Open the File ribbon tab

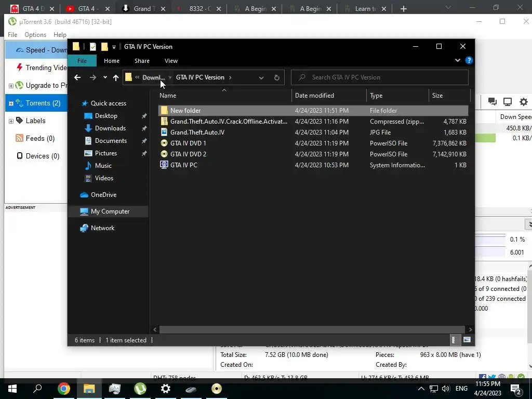coord(82,61)
